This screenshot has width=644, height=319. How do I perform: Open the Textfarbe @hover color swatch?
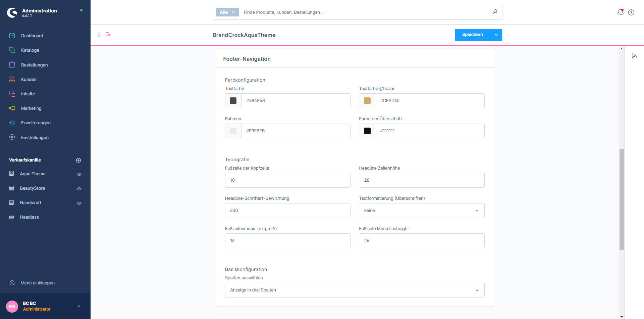367,101
